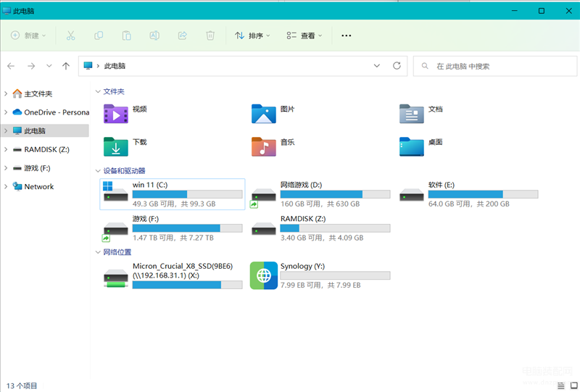Switch to large icons view in status bar
The height and width of the screenshot is (392, 580).
click(x=573, y=385)
